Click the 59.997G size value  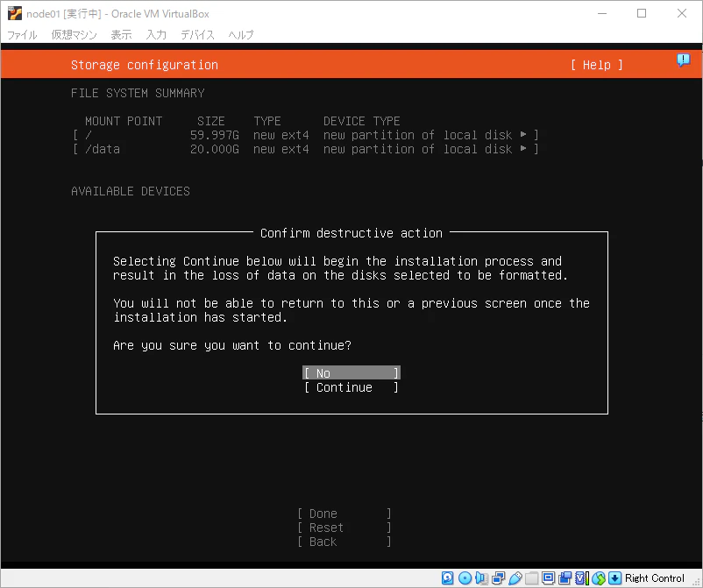214,135
